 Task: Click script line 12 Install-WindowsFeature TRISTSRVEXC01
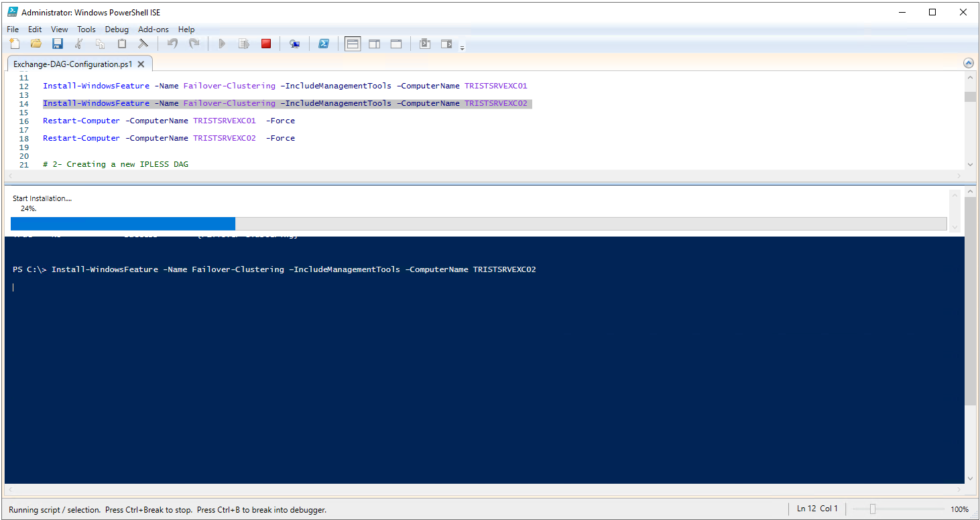click(285, 86)
